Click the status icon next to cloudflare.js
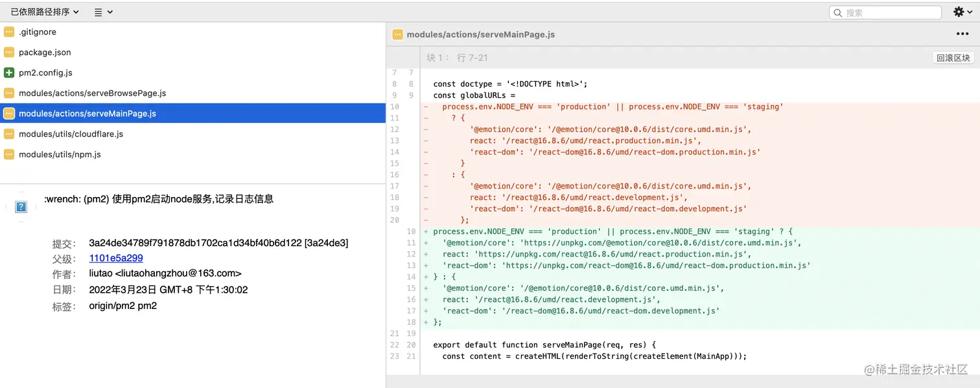 point(9,134)
